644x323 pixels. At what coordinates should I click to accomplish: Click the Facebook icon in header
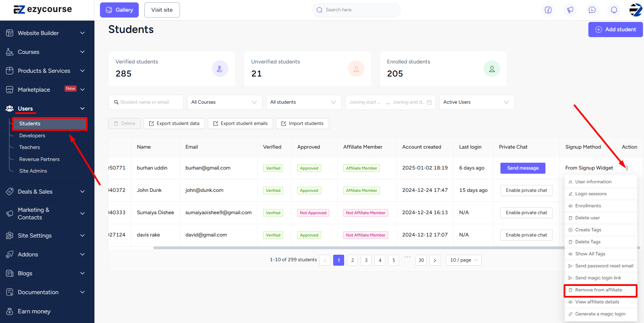[548, 10]
